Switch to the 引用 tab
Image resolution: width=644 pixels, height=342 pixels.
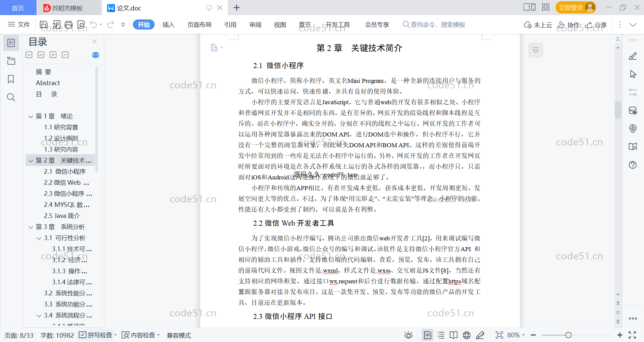230,24
